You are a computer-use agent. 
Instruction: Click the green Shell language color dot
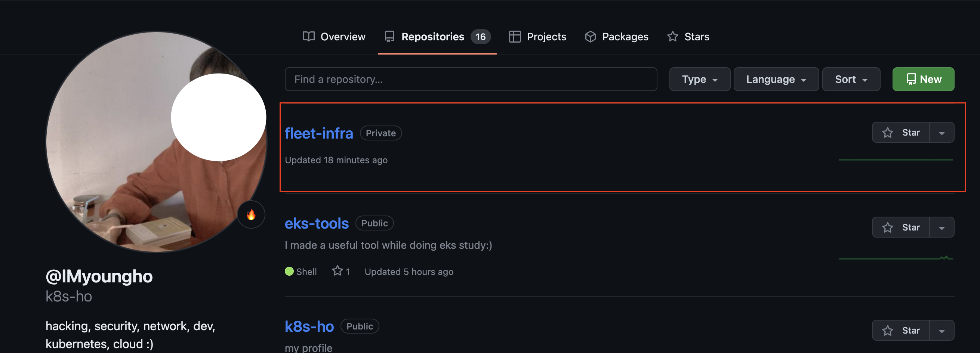tap(289, 271)
